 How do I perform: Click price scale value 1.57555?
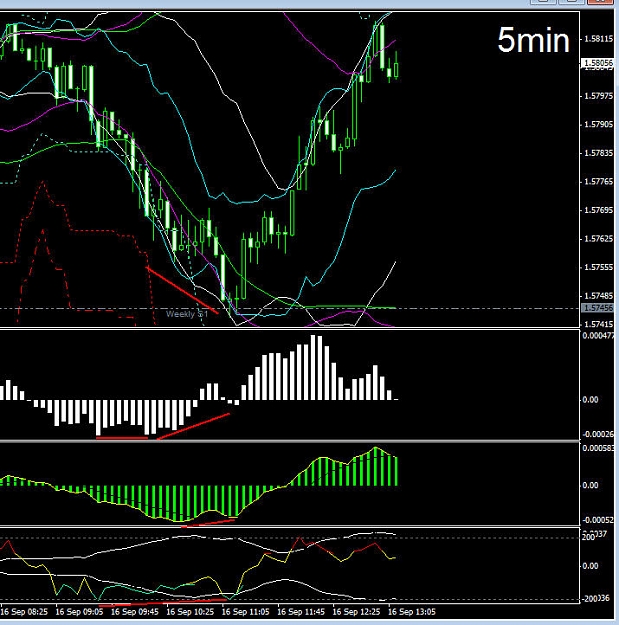tap(599, 267)
